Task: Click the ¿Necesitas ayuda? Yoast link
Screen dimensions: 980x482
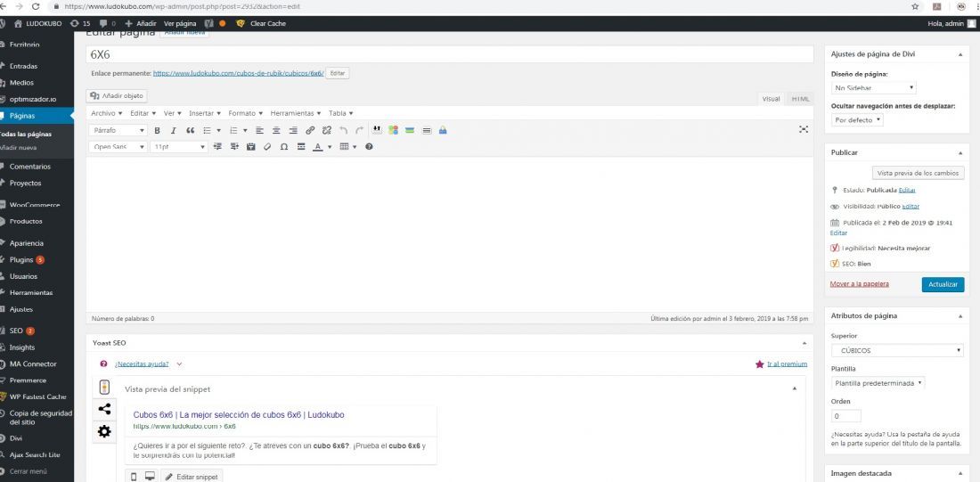Action: (x=142, y=364)
